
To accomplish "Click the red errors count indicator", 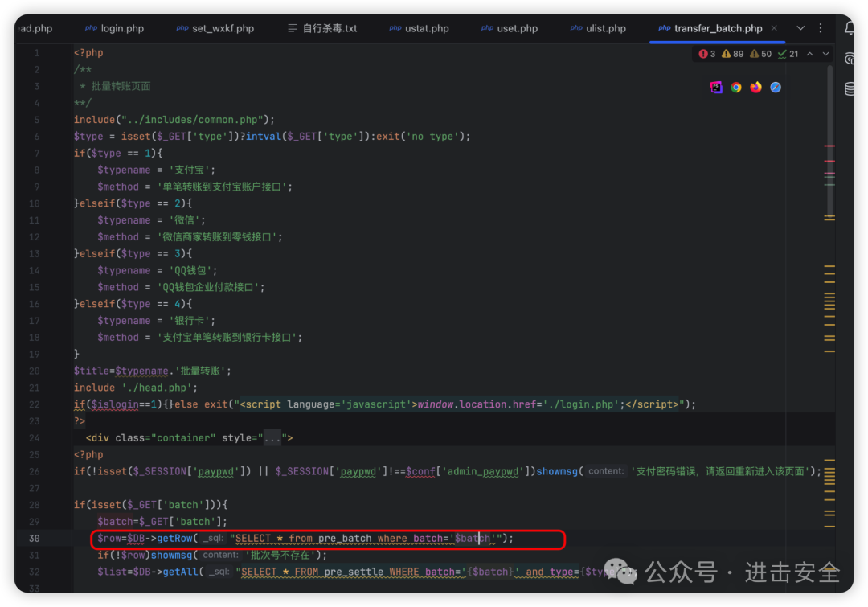I will click(707, 54).
